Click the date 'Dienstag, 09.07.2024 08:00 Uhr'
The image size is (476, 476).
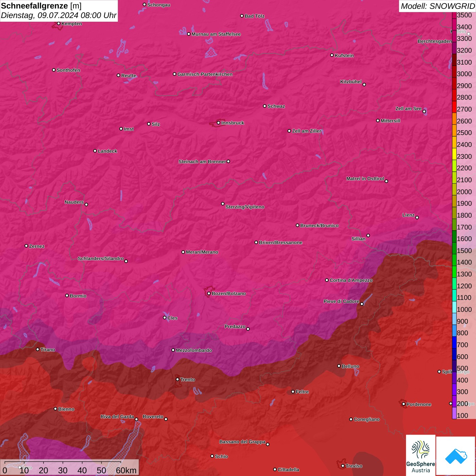point(58,15)
